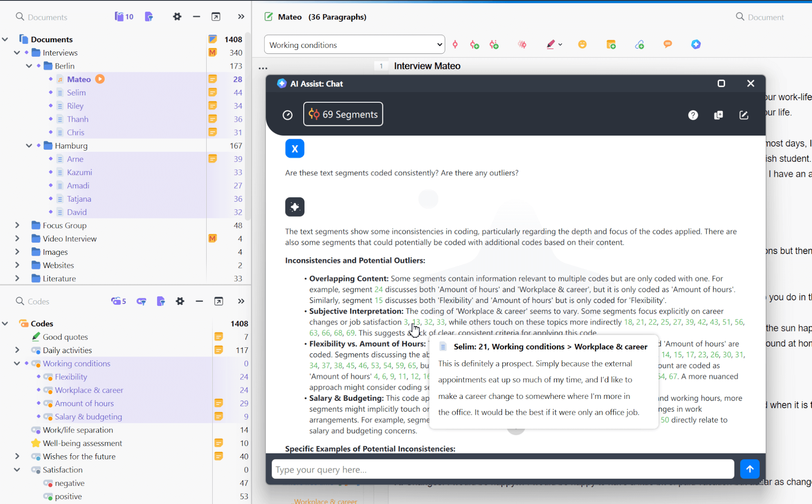Collapse the Berlin folder
This screenshot has width=812, height=504.
(29, 65)
